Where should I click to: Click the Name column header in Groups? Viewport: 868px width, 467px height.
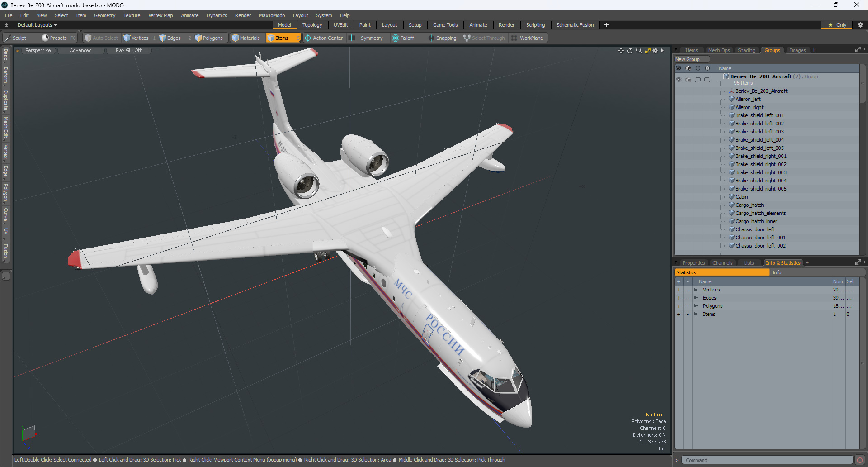tap(725, 68)
